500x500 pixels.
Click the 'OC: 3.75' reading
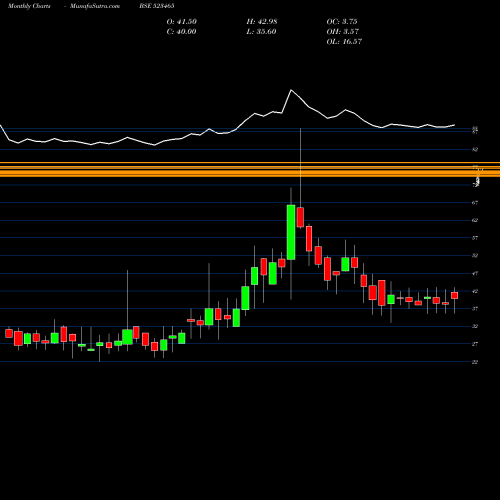coord(342,21)
